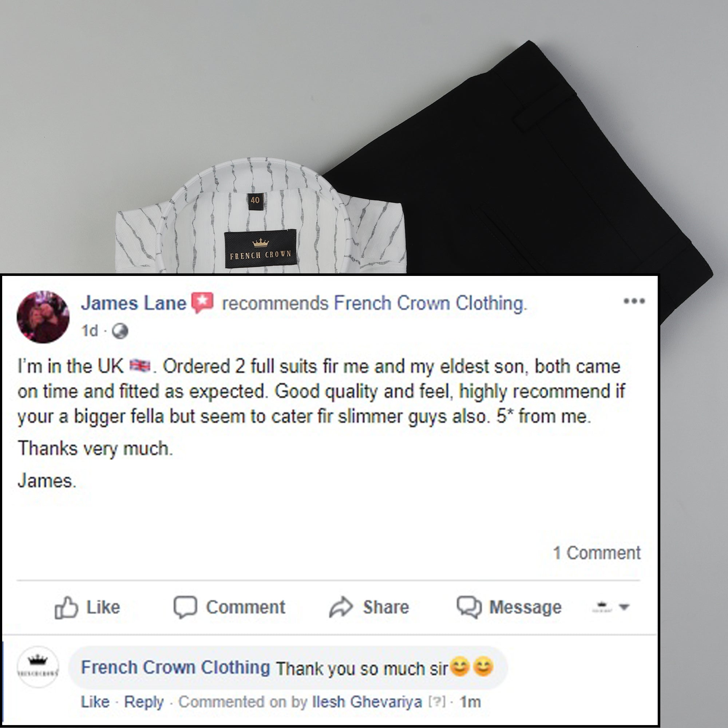This screenshot has height=728, width=728.
Task: Click the French Crown Clothing page avatar
Action: click(x=38, y=667)
